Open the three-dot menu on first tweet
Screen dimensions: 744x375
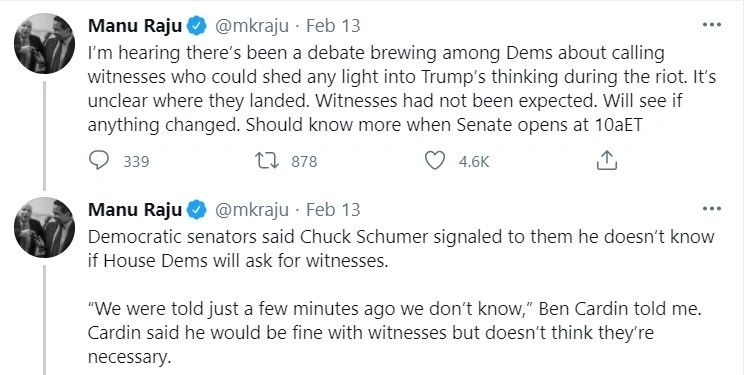pos(711,25)
